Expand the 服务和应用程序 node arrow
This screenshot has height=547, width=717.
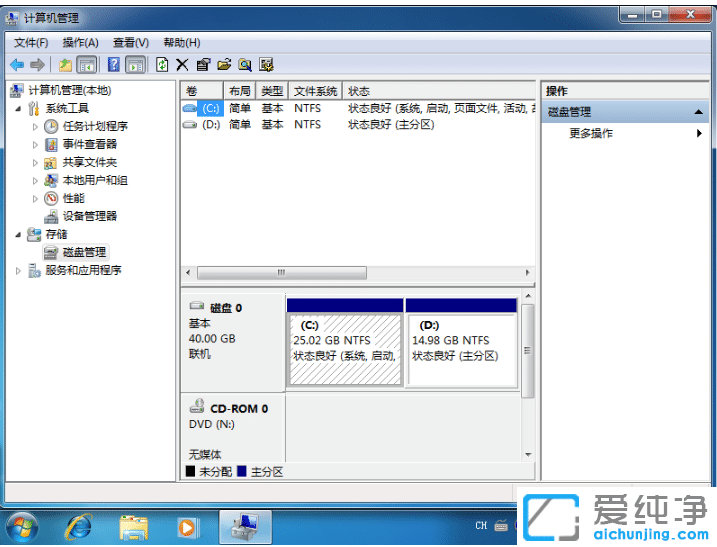(18, 271)
